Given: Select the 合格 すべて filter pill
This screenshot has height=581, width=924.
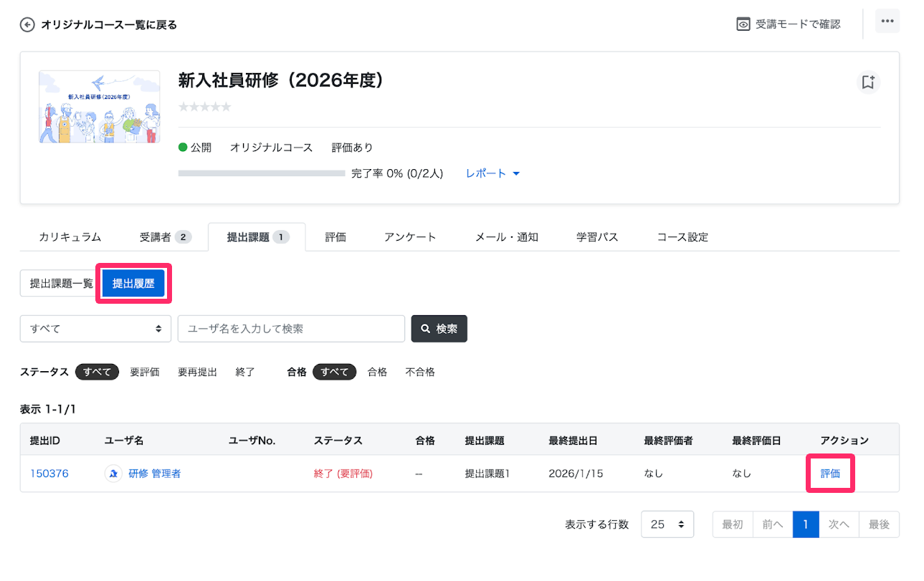Looking at the screenshot, I should coord(334,372).
